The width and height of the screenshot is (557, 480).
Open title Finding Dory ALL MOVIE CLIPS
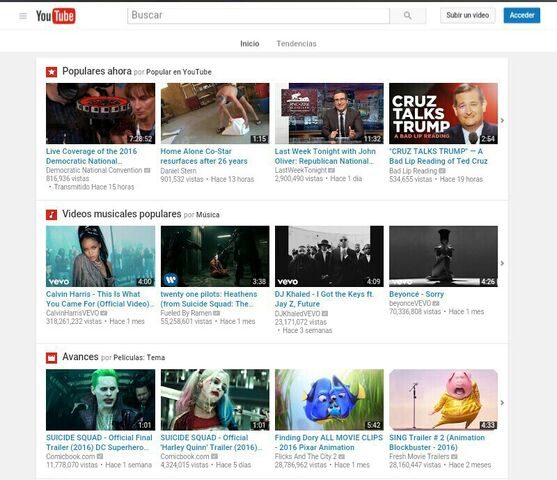point(329,442)
